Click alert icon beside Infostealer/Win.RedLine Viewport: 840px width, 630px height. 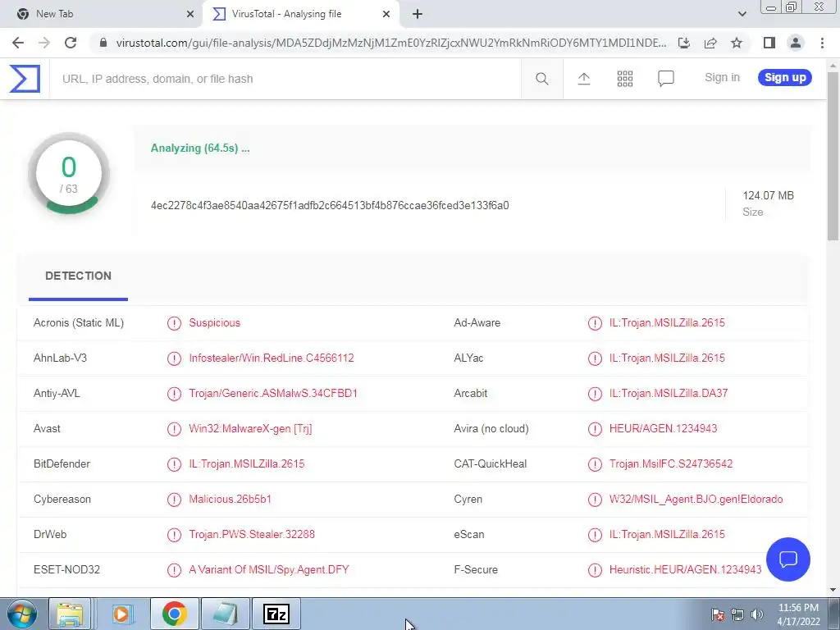pos(174,358)
